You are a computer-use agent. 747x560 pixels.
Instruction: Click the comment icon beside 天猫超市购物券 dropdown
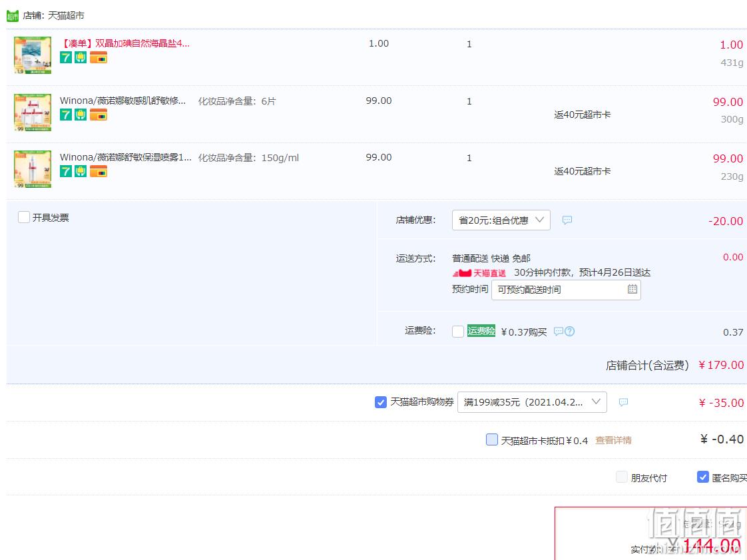(623, 402)
